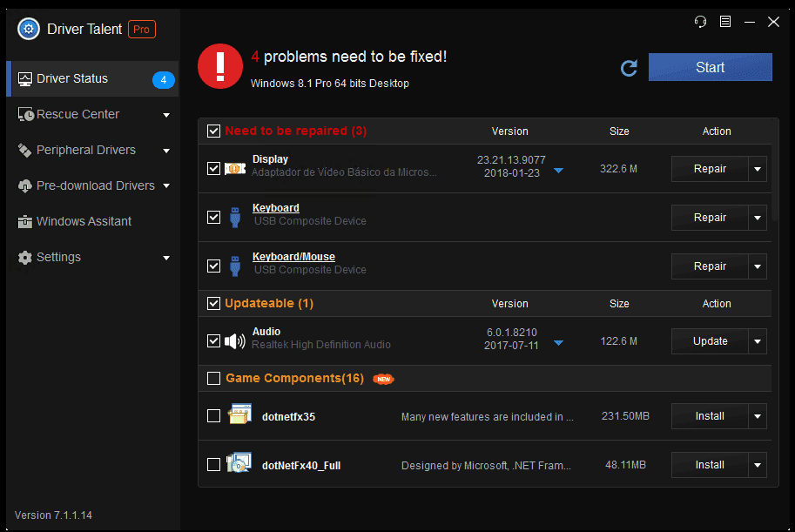
Task: Install dotnetfx35 component
Action: 710,416
